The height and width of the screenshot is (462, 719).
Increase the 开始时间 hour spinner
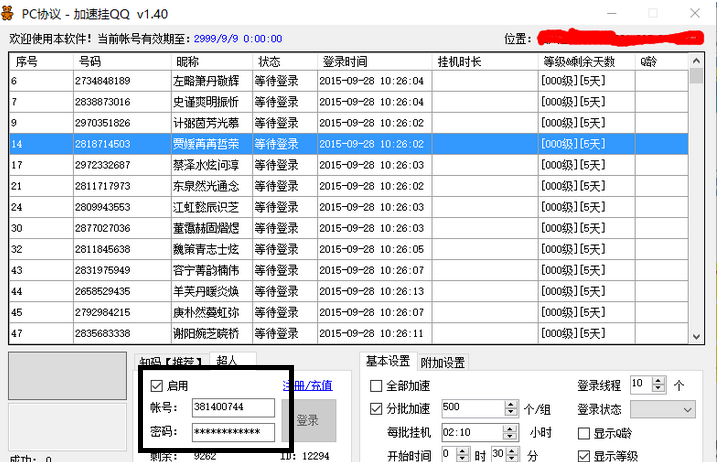click(x=463, y=451)
